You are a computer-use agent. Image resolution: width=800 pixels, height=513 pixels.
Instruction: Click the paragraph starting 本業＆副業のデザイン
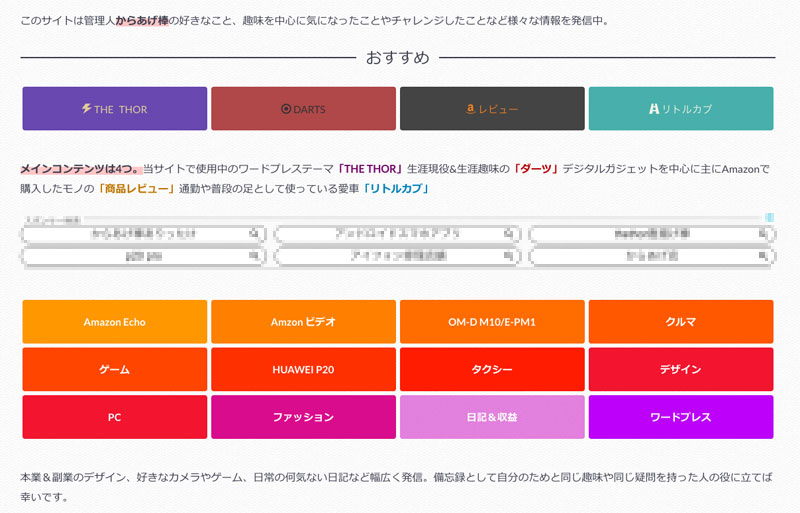click(x=396, y=487)
